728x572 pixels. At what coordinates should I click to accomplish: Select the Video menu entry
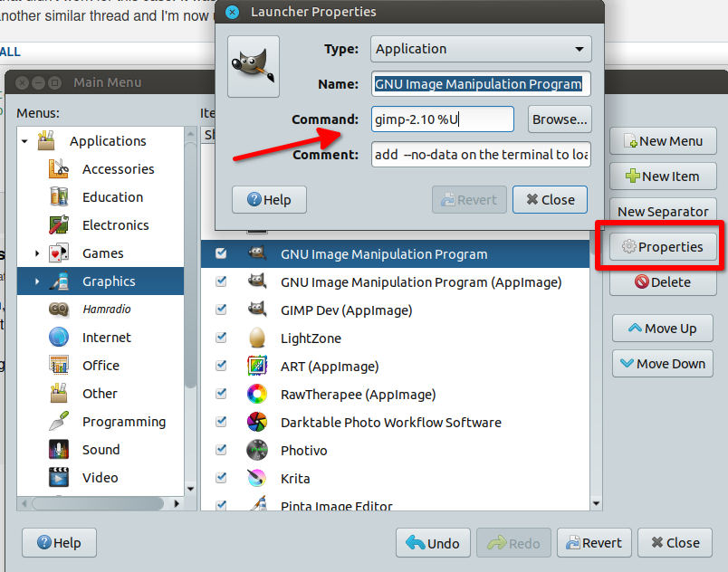click(x=100, y=478)
